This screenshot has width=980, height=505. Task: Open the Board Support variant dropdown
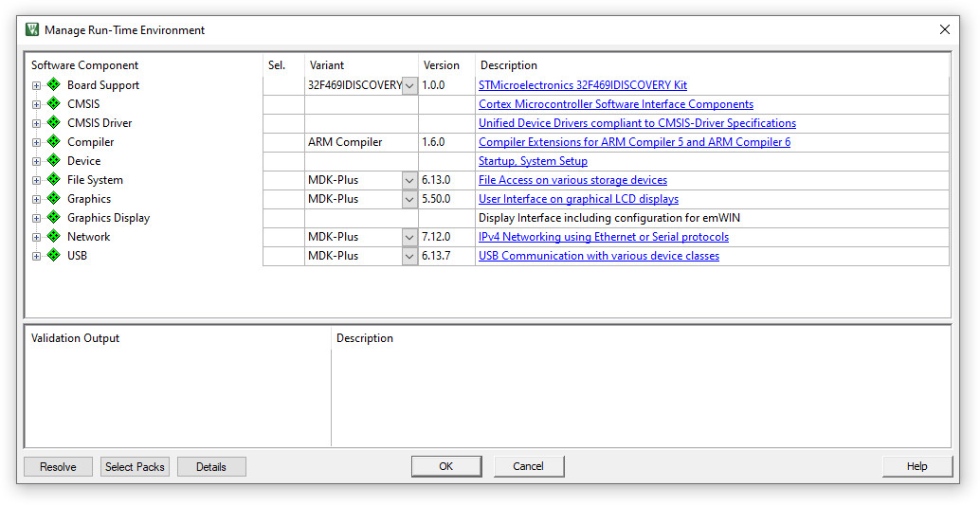(410, 85)
